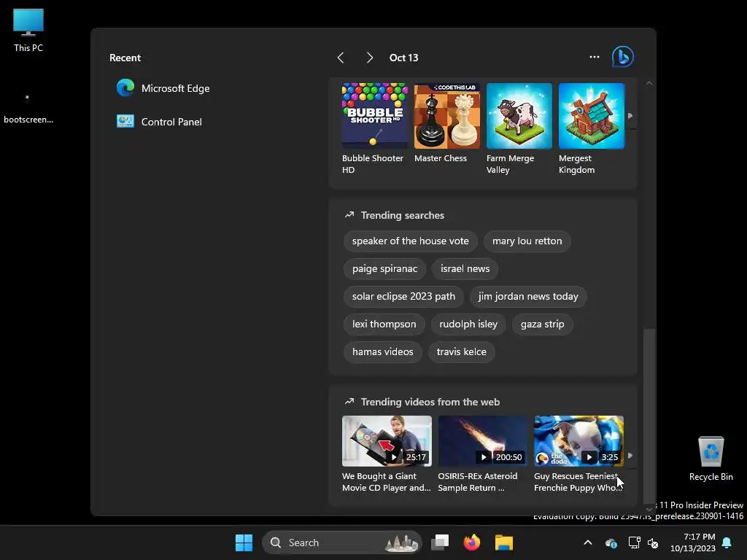Click scrollbar down arrow in search panel
This screenshot has width=747, height=560.
[649, 509]
